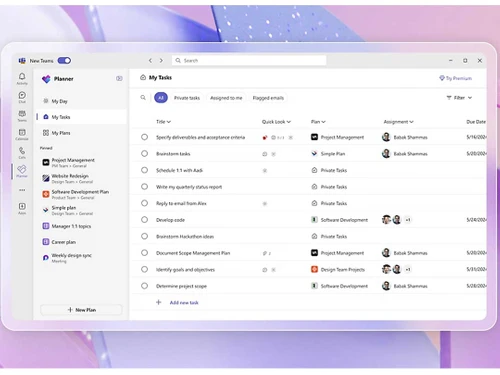Open Quick Look column dropdown
The width and height of the screenshot is (500, 375).
[276, 122]
